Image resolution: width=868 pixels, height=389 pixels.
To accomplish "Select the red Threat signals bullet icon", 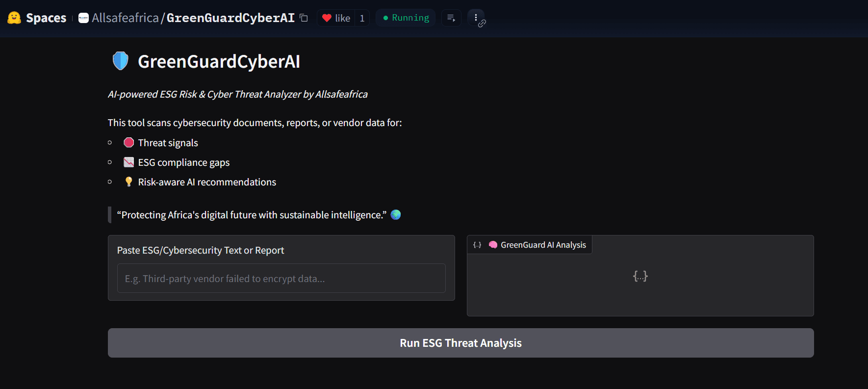I will [128, 142].
